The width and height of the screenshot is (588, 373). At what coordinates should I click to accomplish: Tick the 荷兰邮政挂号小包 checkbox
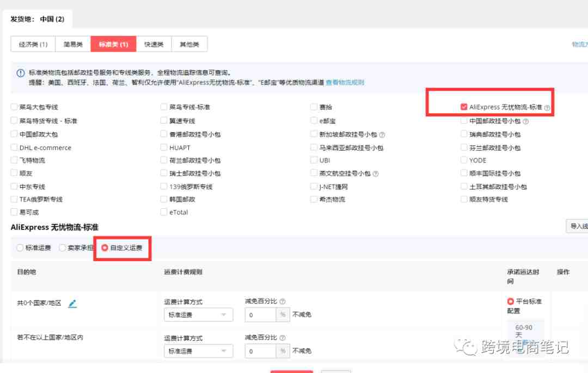pos(164,160)
